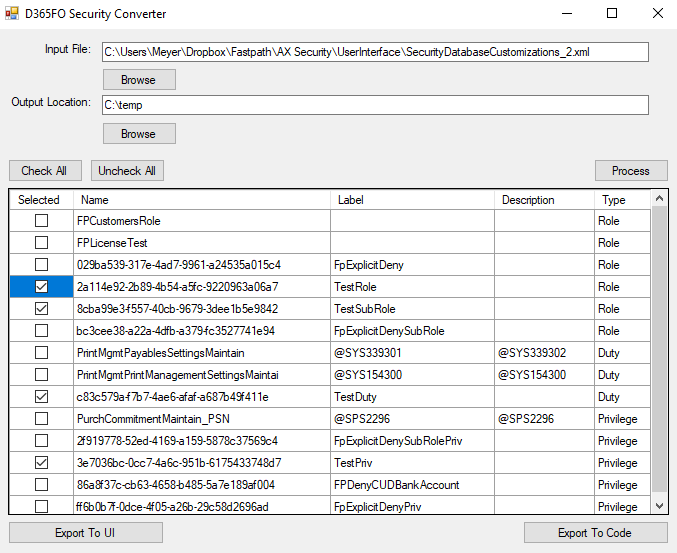
Task: Run the Process button
Action: coord(630,171)
